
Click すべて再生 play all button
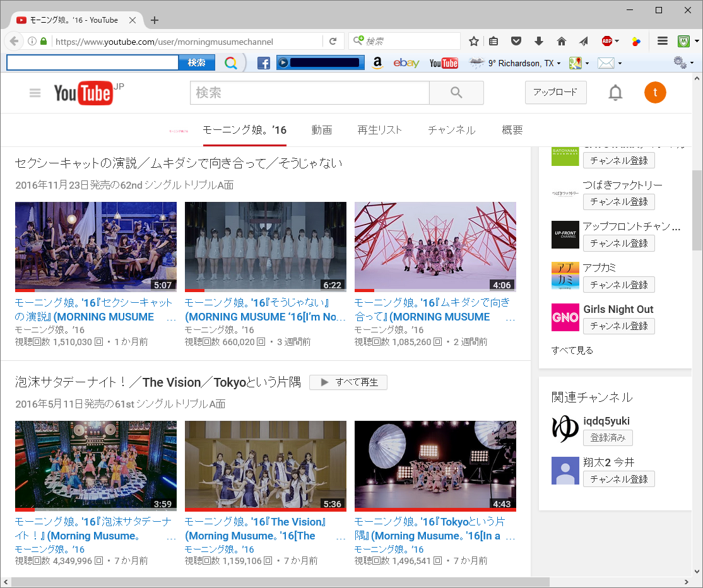pyautogui.click(x=348, y=382)
